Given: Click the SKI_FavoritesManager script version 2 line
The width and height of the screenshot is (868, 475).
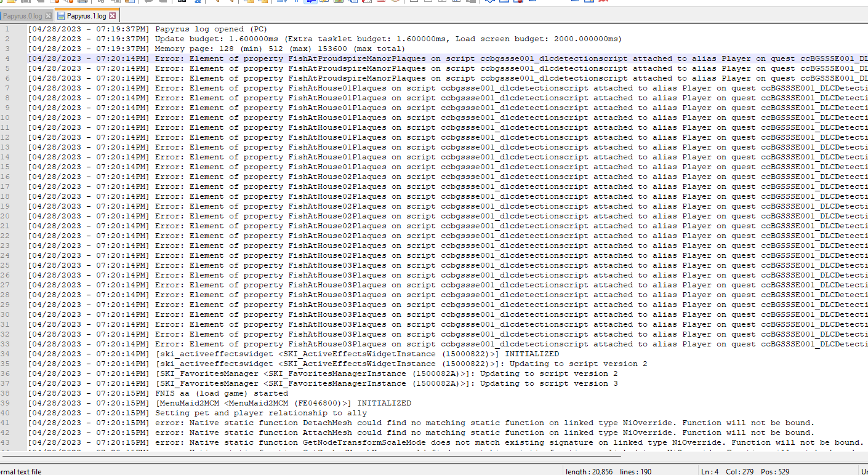Looking at the screenshot, I should coord(323,373).
